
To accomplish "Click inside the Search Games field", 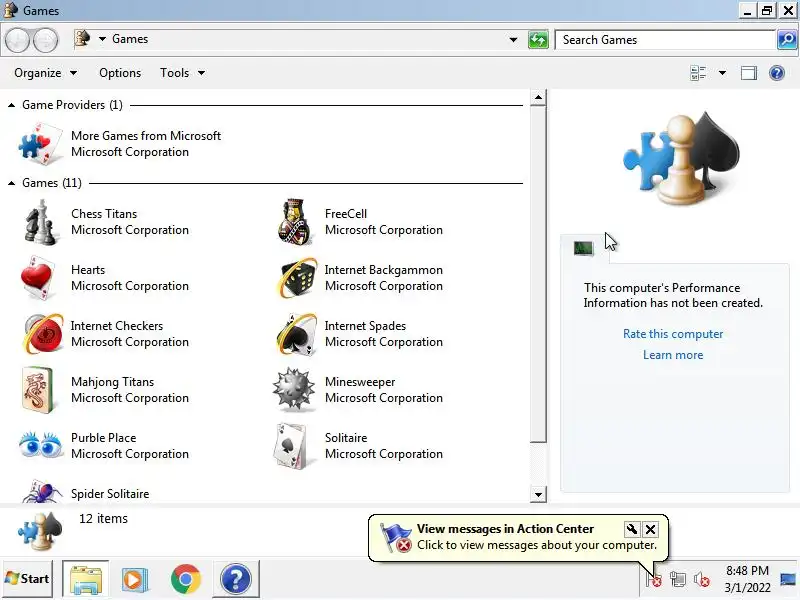I will pos(665,40).
